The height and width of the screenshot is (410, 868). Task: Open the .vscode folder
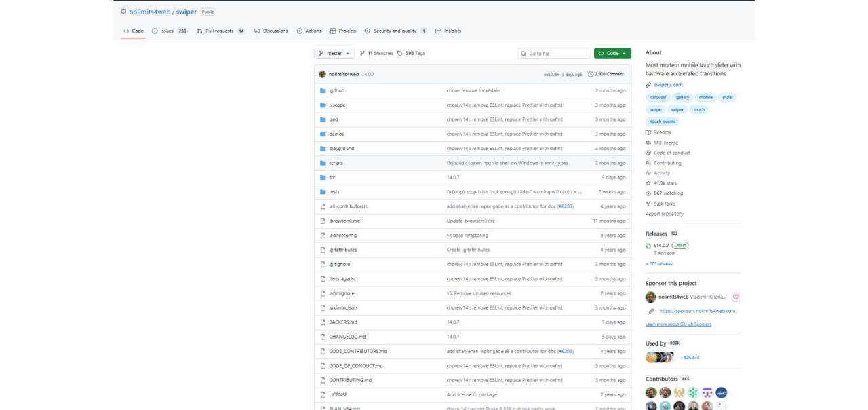pyautogui.click(x=337, y=105)
